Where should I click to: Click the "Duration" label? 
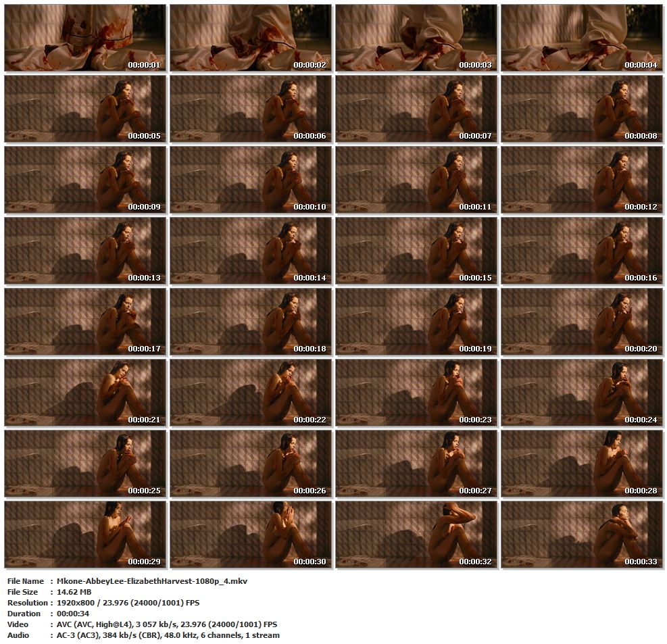coord(24,614)
